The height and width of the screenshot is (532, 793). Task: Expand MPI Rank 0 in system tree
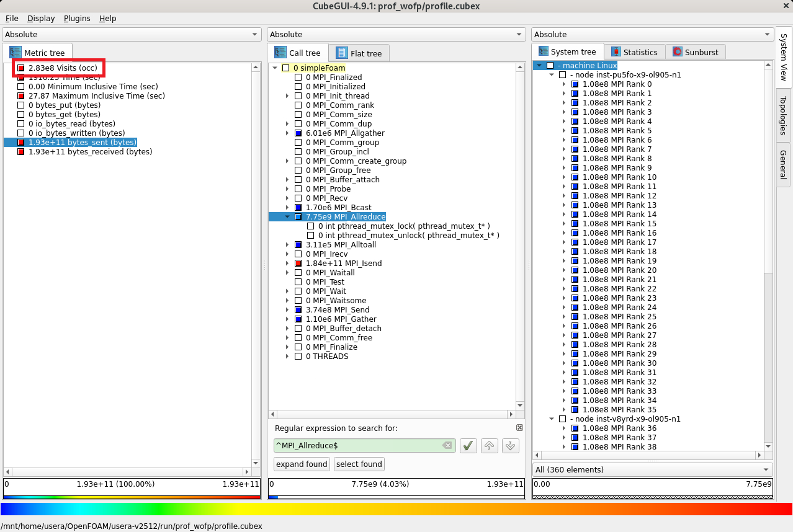tap(564, 84)
